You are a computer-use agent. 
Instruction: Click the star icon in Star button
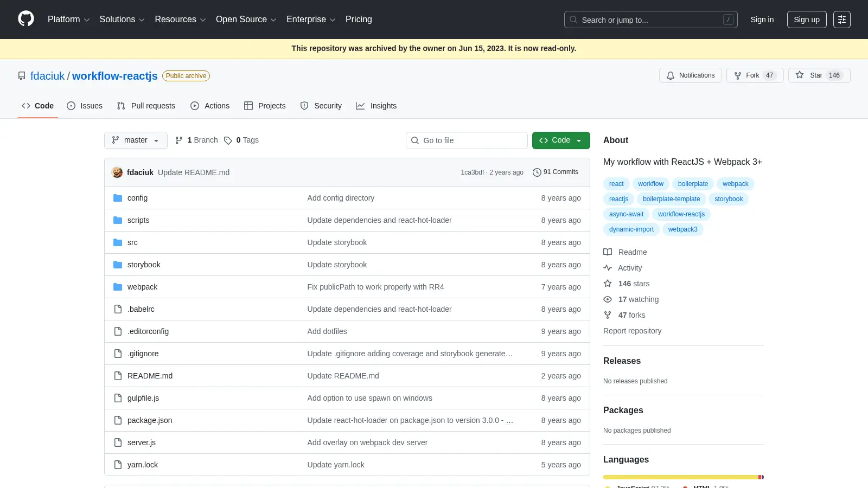tap(800, 75)
